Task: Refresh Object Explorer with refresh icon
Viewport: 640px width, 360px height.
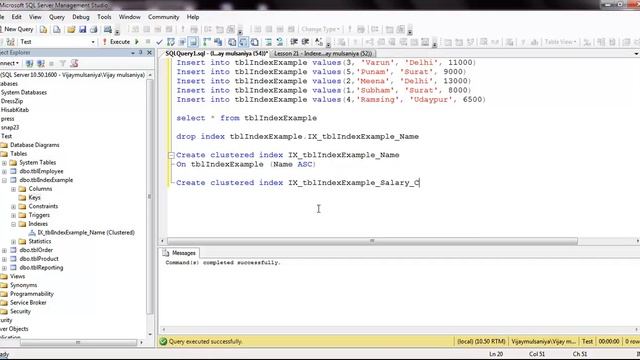Action: (74, 63)
